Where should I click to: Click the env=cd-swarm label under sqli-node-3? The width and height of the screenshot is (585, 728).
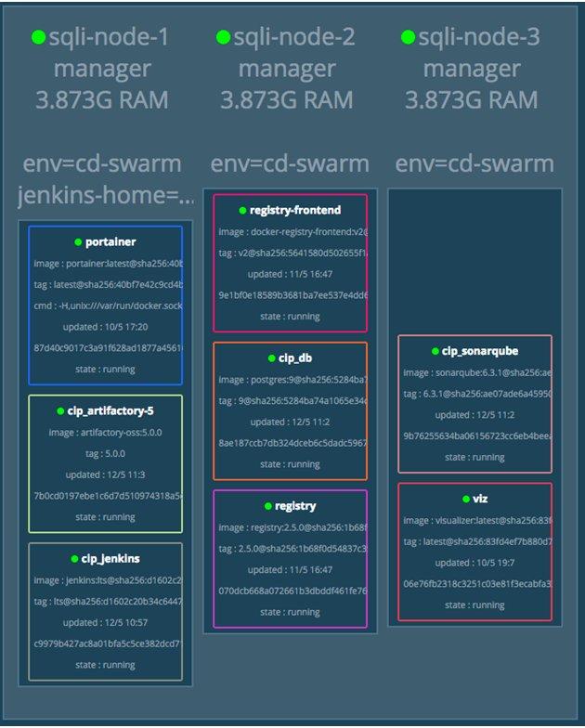coord(474,163)
